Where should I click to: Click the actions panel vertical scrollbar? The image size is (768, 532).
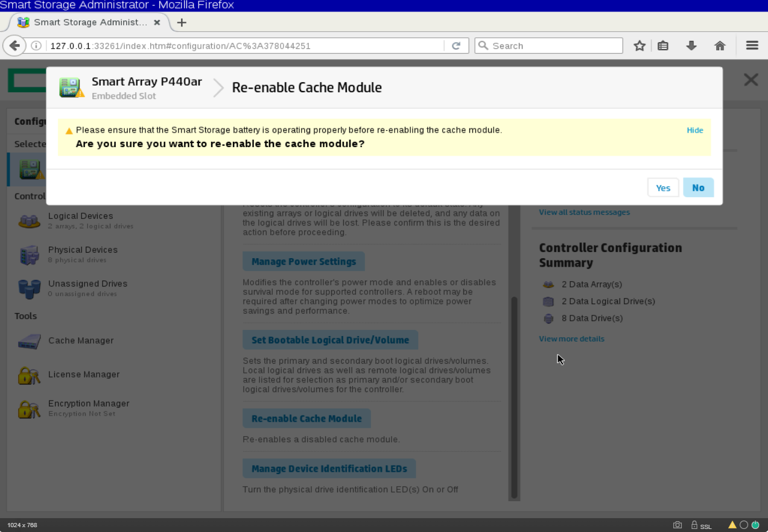point(514,397)
